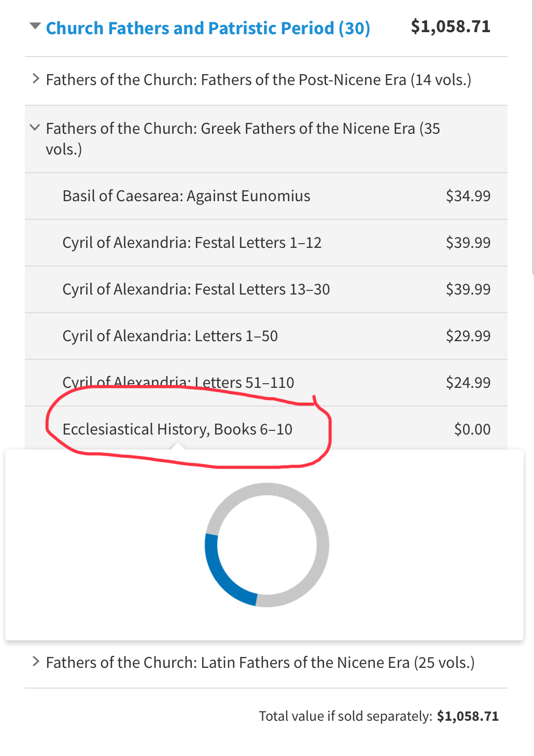Open Basil of Caesarea: Against Eunomius
534x756 pixels.
pos(186,196)
